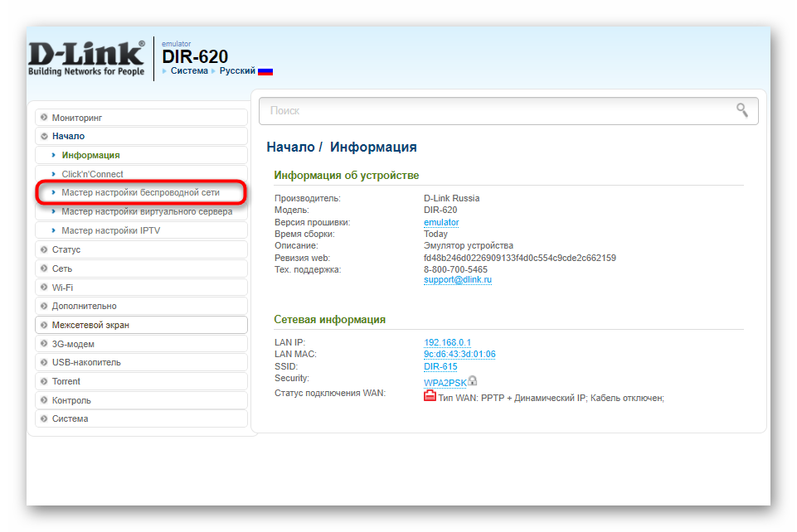The image size is (797, 532).
Task: Click the DIR-615 SSID link
Action: click(x=440, y=366)
